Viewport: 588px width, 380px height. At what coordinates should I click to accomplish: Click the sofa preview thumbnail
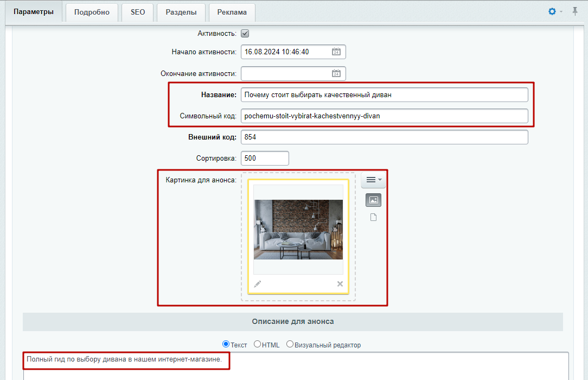point(298,230)
